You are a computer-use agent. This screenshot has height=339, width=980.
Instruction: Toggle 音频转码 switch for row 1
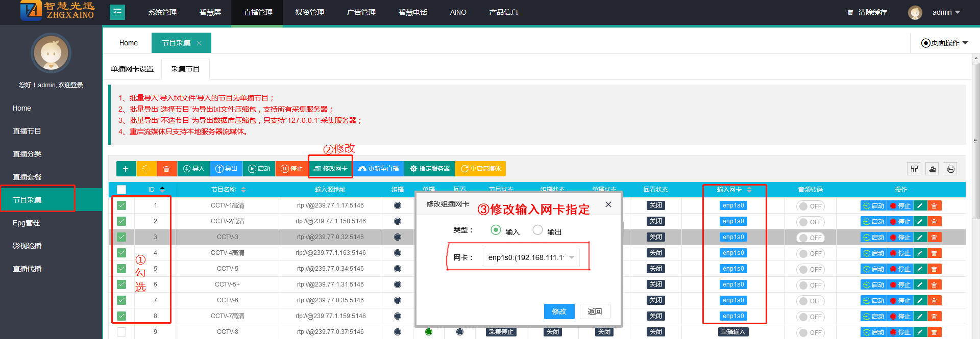810,206
